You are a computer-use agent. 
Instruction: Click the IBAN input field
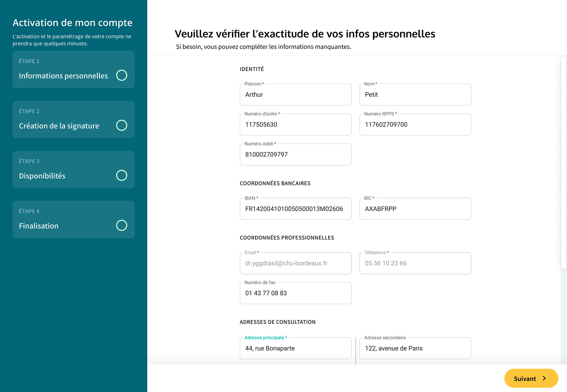[x=296, y=209]
